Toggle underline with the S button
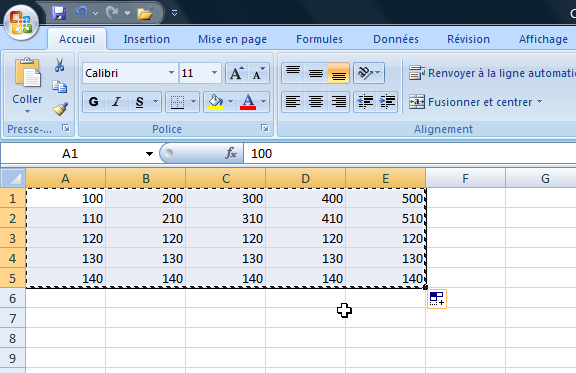576x373 pixels. pyautogui.click(x=139, y=102)
